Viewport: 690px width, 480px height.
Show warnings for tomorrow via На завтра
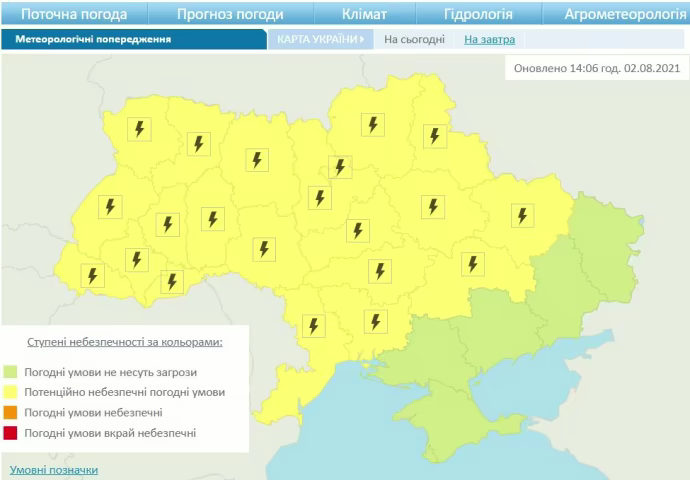coord(490,39)
